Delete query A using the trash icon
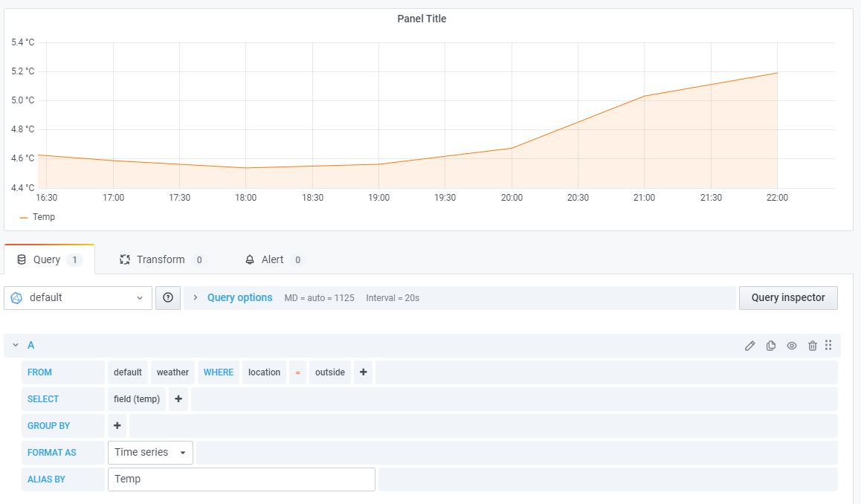 813,346
